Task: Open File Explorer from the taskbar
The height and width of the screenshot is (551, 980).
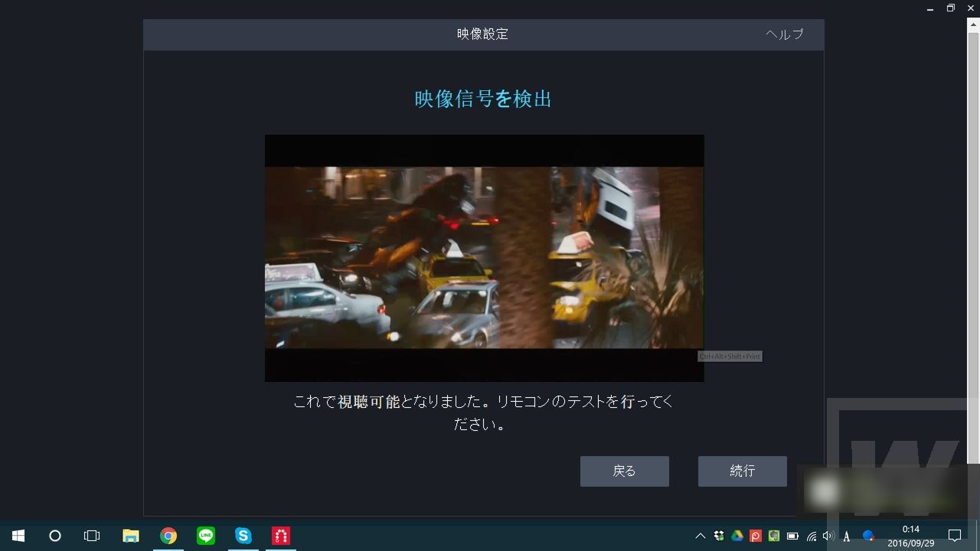Action: (x=131, y=536)
